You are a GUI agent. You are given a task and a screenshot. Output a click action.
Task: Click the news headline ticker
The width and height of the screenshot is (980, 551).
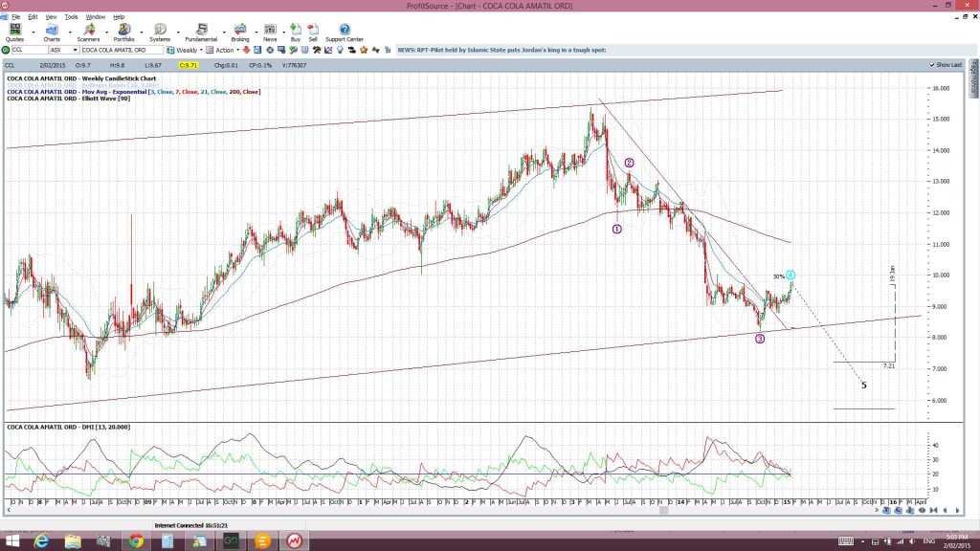click(x=501, y=50)
